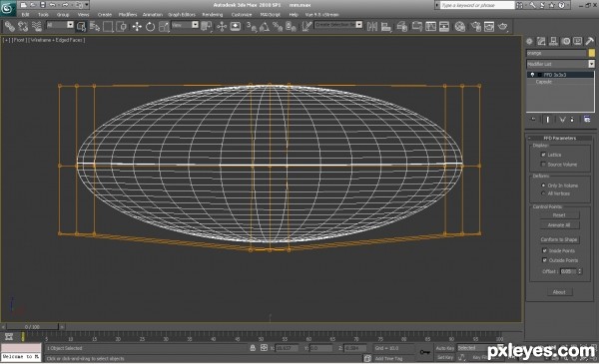Select the All Vertices radio button
599x364 pixels.
pyautogui.click(x=543, y=193)
